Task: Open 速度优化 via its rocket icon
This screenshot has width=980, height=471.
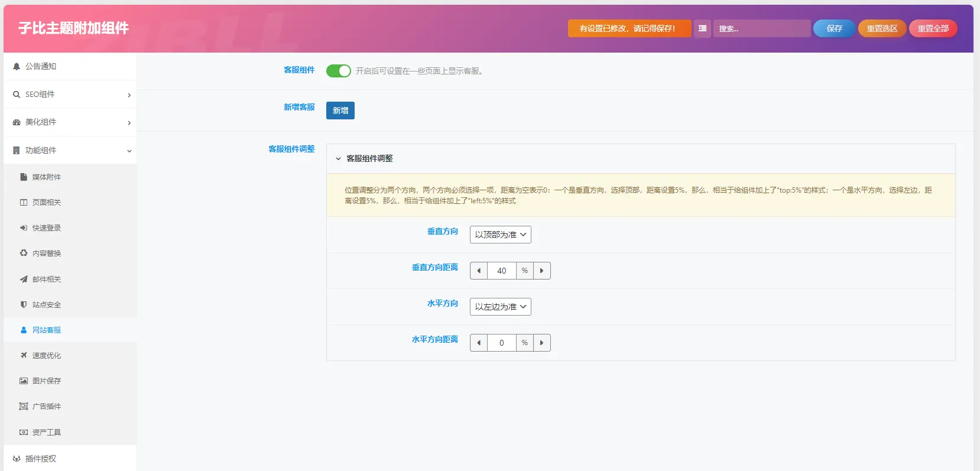Action: 24,355
